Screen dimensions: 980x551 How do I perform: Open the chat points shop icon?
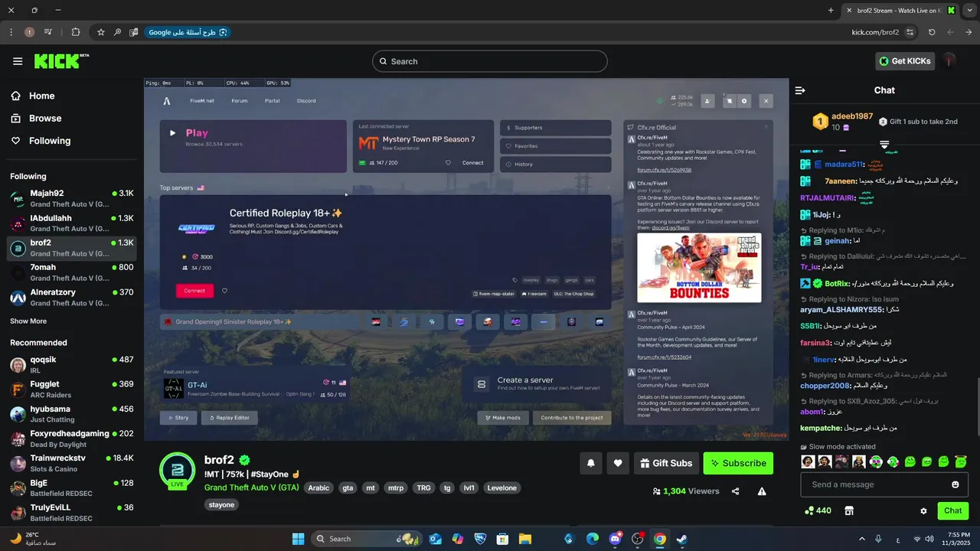tap(848, 510)
